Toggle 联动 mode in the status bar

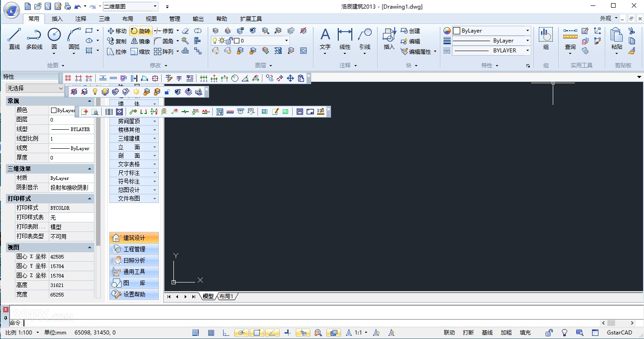(x=449, y=332)
